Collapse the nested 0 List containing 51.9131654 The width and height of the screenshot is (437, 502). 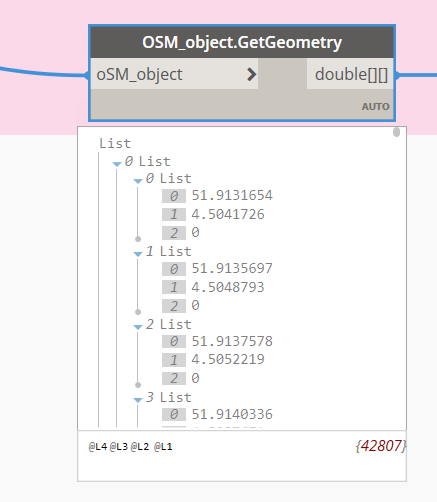(x=138, y=181)
